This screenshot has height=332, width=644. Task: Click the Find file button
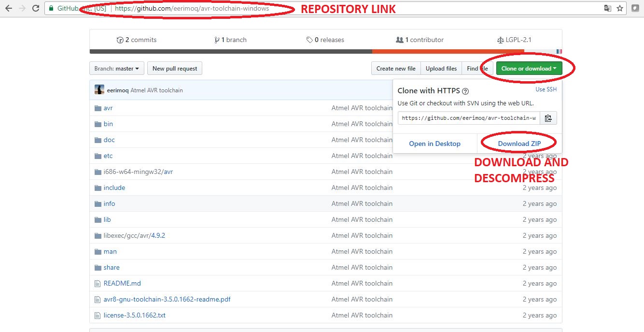click(x=477, y=69)
